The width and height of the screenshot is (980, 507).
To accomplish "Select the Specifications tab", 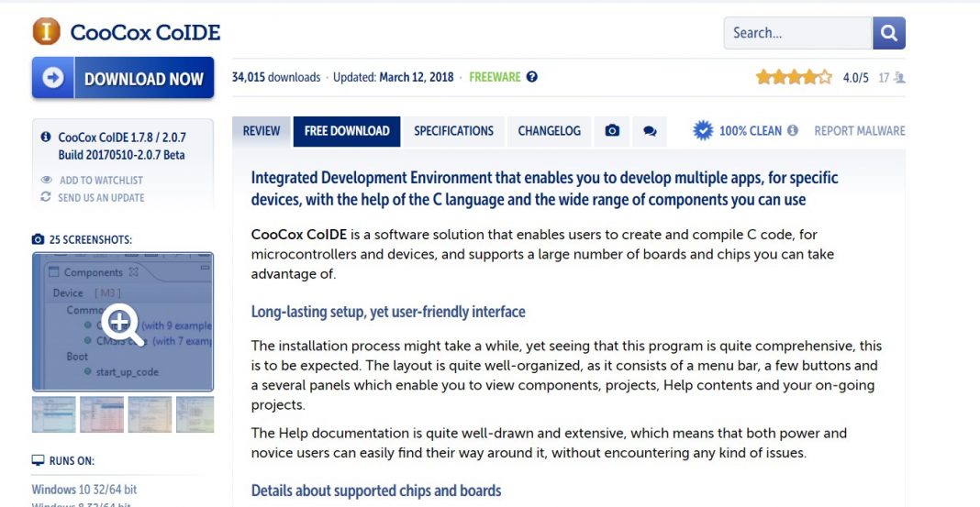I will coord(453,131).
